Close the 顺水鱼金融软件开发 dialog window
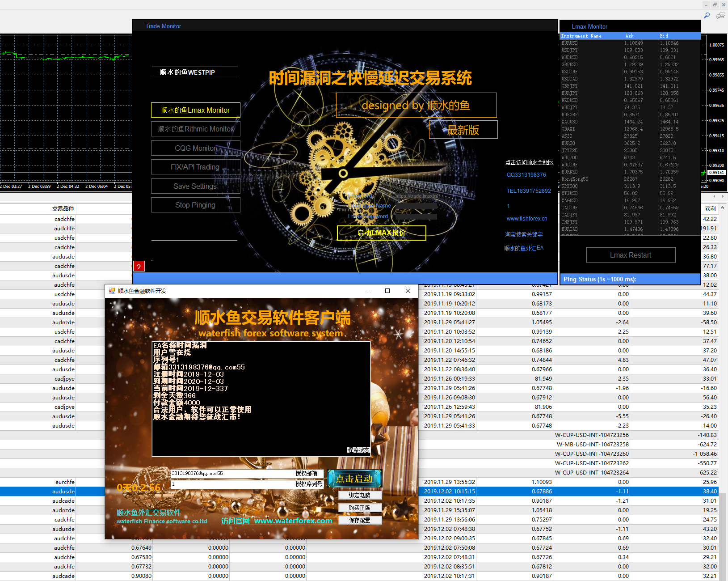Viewport: 728px width, 581px height. click(x=408, y=291)
